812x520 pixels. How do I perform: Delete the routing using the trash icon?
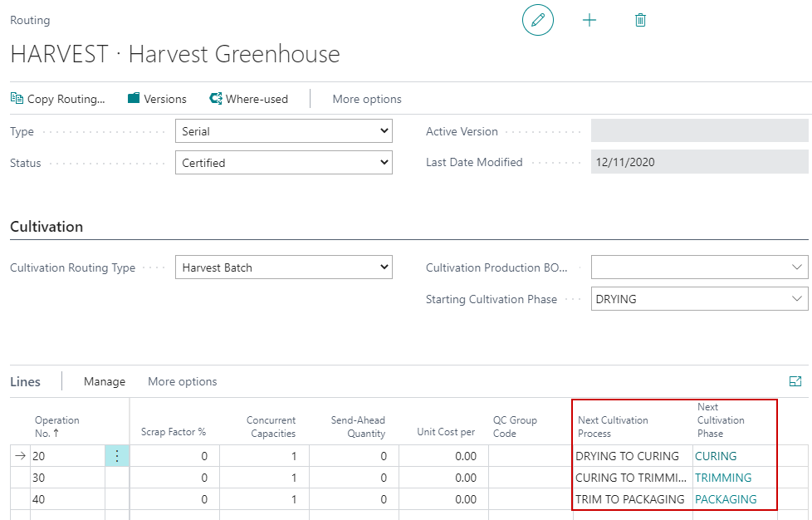click(639, 20)
